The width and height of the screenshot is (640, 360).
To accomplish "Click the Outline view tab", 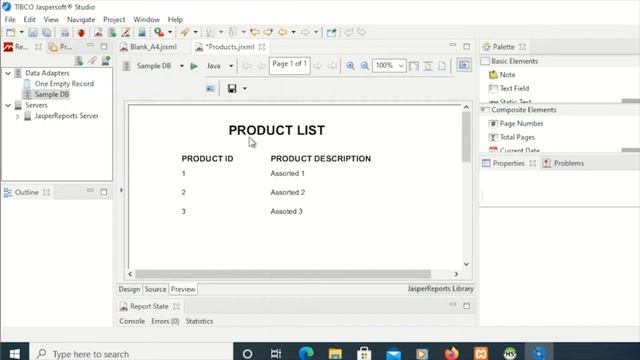I will [26, 192].
